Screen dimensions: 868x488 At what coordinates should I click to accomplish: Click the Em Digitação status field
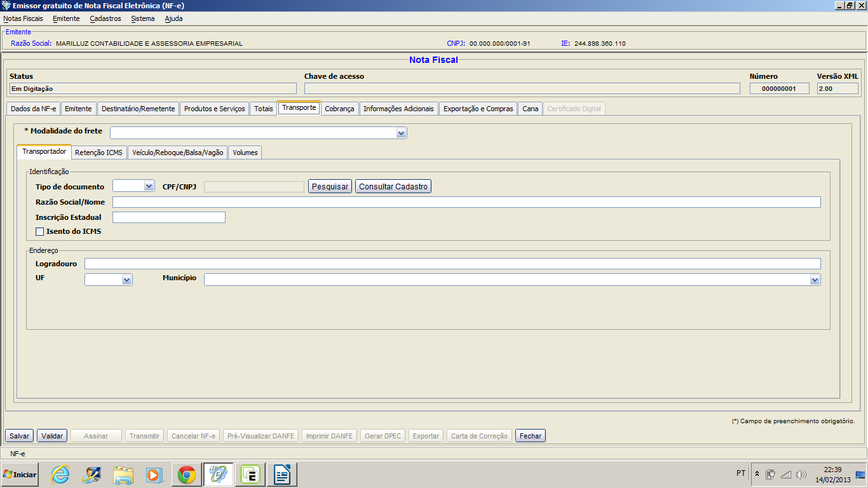(x=153, y=88)
